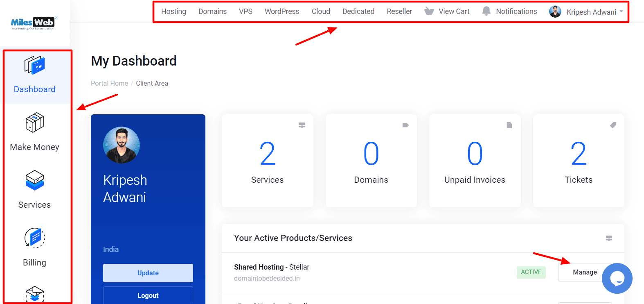This screenshot has height=304, width=644.
Task: Click the Kripesh Adwani name in top bar
Action: coord(591,12)
